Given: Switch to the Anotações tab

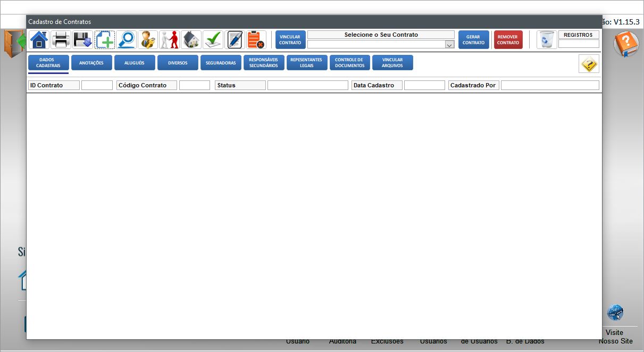Looking at the screenshot, I should click(91, 63).
